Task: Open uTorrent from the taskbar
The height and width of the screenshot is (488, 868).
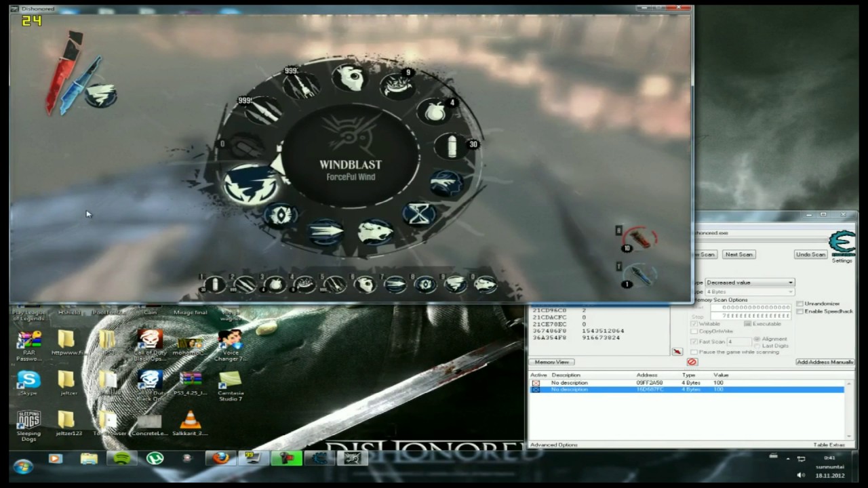Action: 155,459
